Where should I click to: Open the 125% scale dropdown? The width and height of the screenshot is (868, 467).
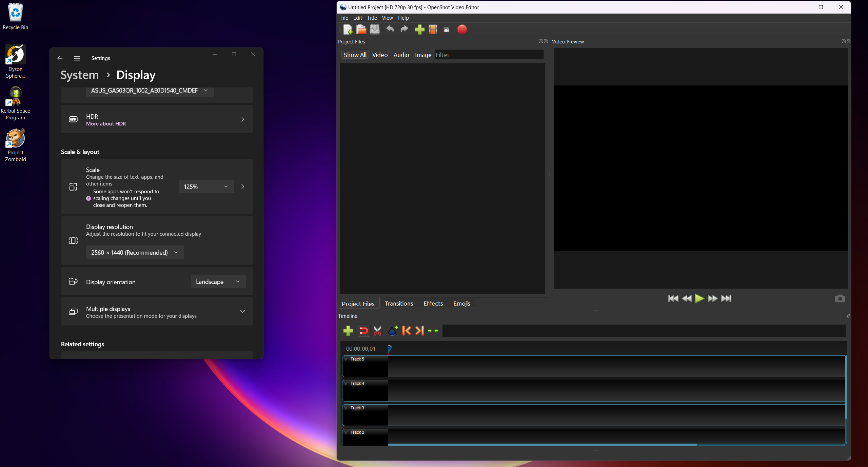pyautogui.click(x=206, y=187)
